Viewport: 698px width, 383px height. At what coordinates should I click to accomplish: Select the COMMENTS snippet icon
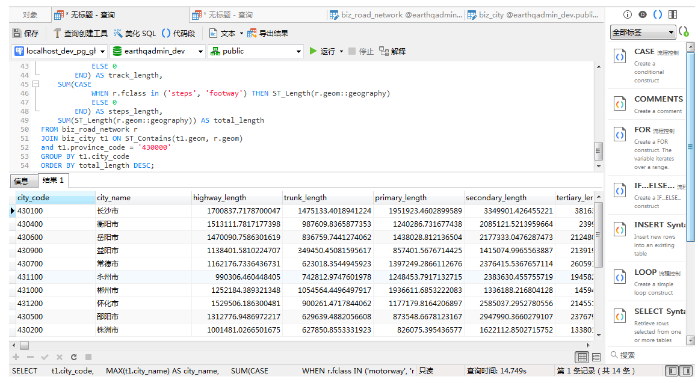620,104
